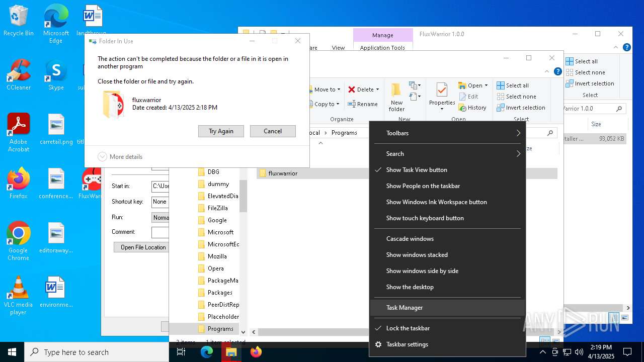Click navigation pane scroll down arrow
The image size is (644, 362).
pyautogui.click(x=243, y=332)
